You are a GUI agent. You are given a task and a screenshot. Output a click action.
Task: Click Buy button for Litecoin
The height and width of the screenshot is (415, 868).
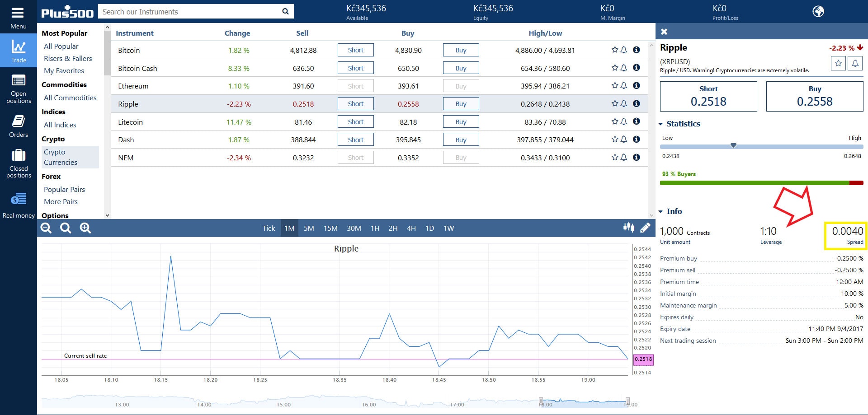pyautogui.click(x=461, y=122)
